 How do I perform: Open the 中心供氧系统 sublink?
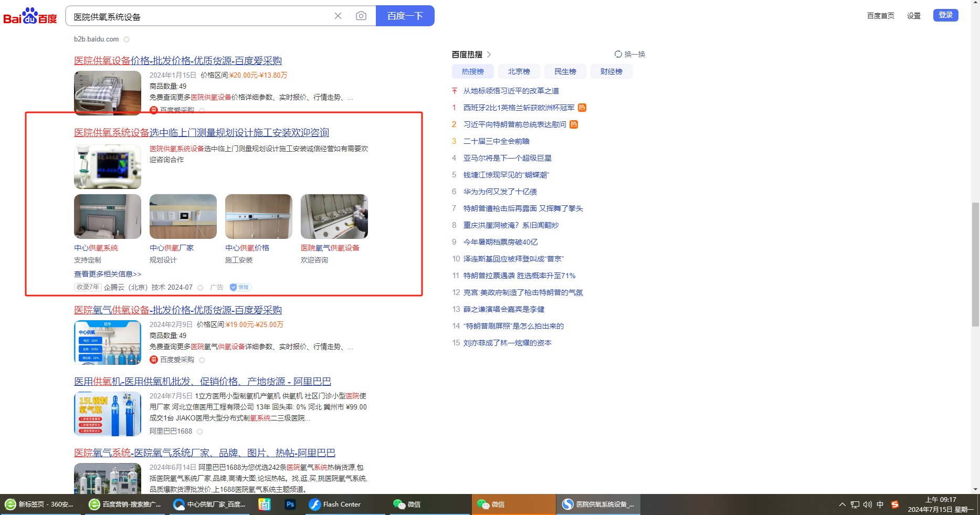coord(96,248)
